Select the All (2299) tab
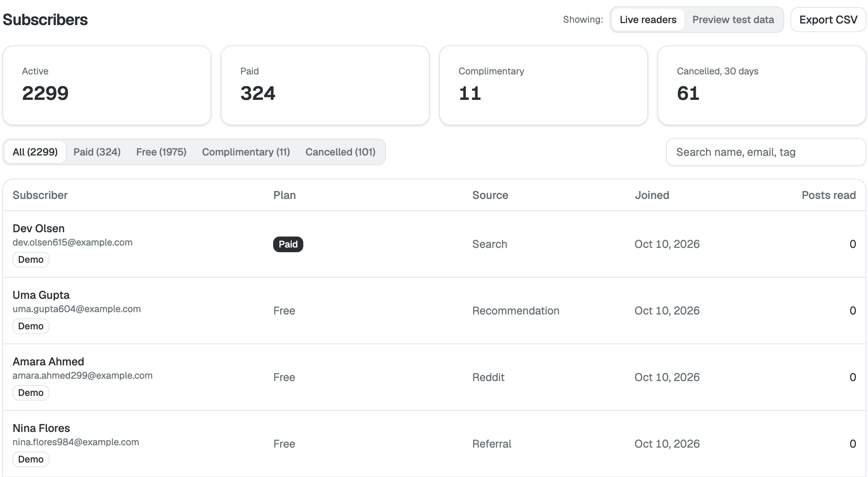This screenshot has height=477, width=868. 35,152
